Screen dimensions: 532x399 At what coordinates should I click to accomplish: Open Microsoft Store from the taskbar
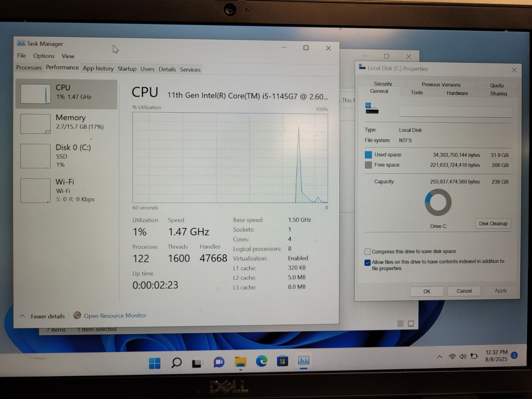coord(283,361)
